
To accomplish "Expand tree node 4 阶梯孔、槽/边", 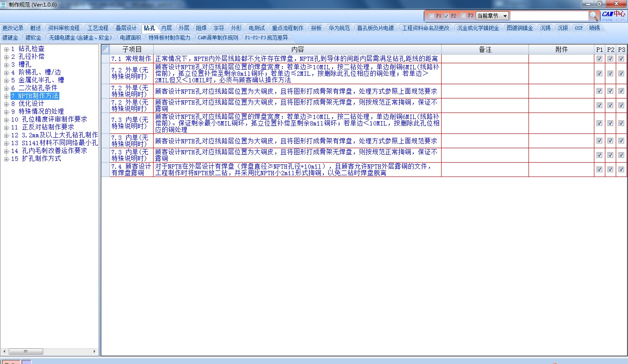I will [6, 72].
